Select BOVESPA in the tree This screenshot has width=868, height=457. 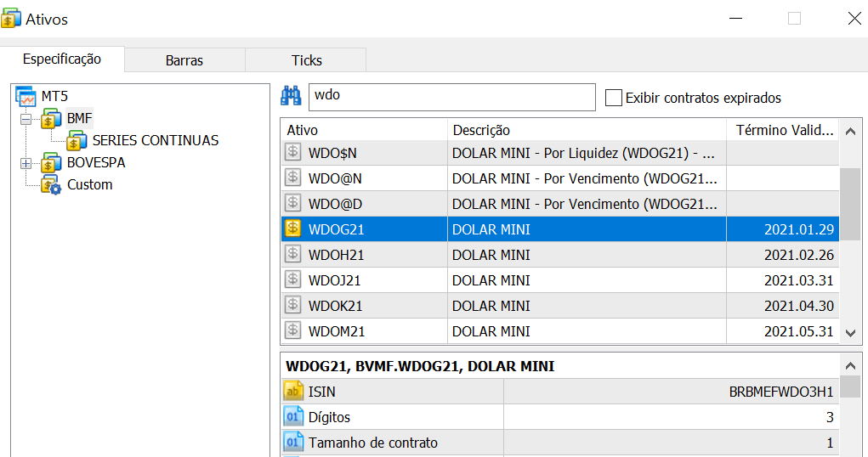point(96,162)
